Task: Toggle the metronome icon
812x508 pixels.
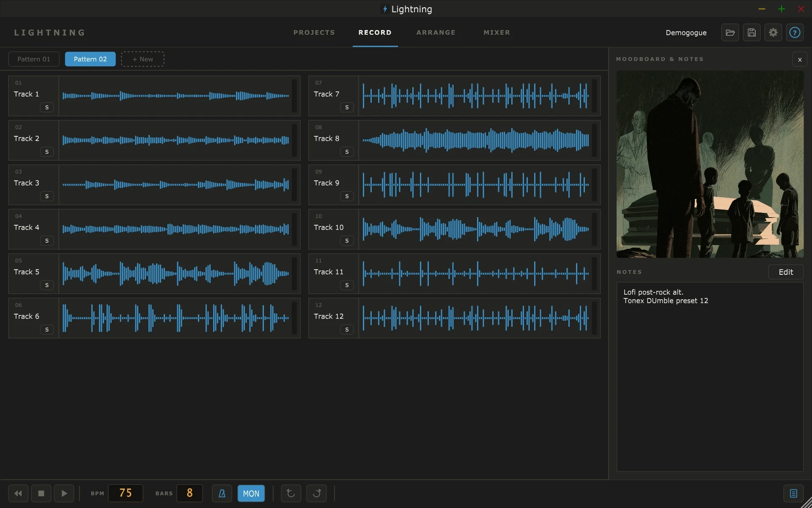Action: pyautogui.click(x=222, y=493)
